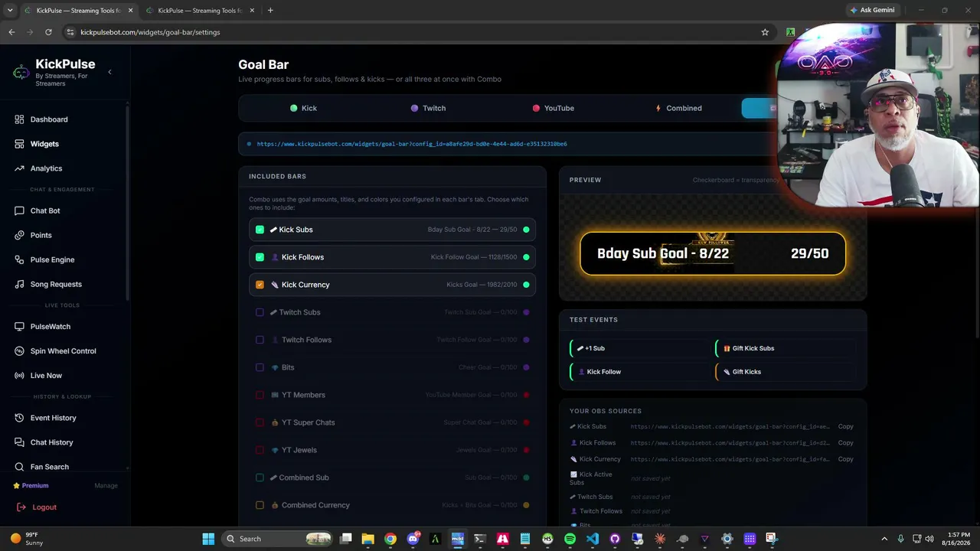Click Manage next to Premium
The image size is (980, 551).
(x=106, y=486)
